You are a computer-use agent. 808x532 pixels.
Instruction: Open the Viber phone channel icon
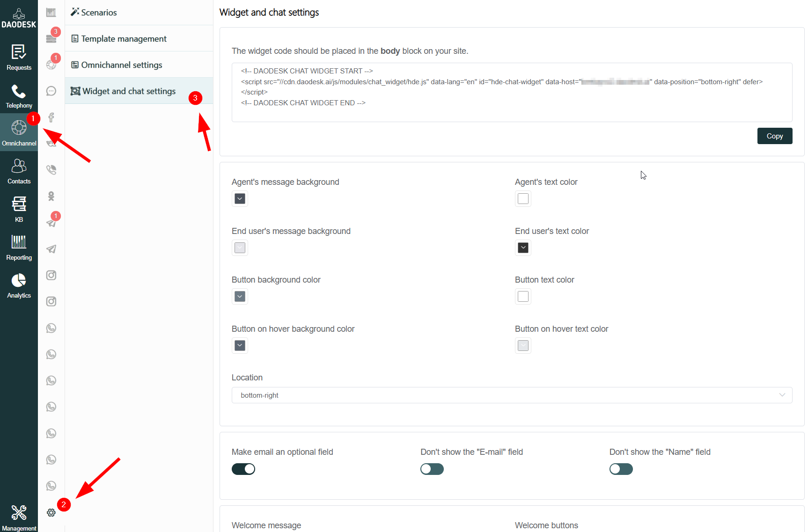(x=51, y=170)
